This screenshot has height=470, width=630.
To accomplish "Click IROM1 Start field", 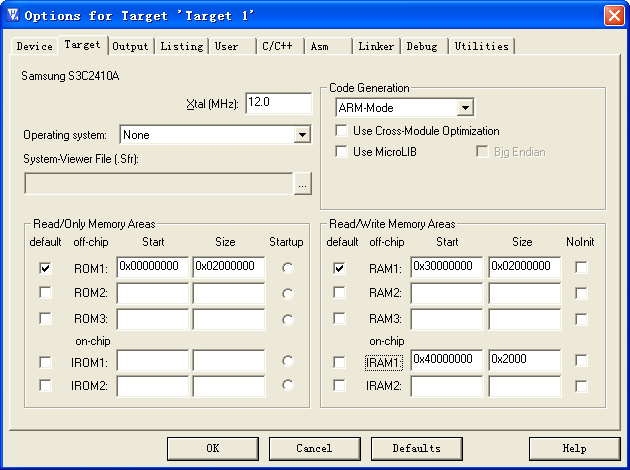I will (153, 360).
